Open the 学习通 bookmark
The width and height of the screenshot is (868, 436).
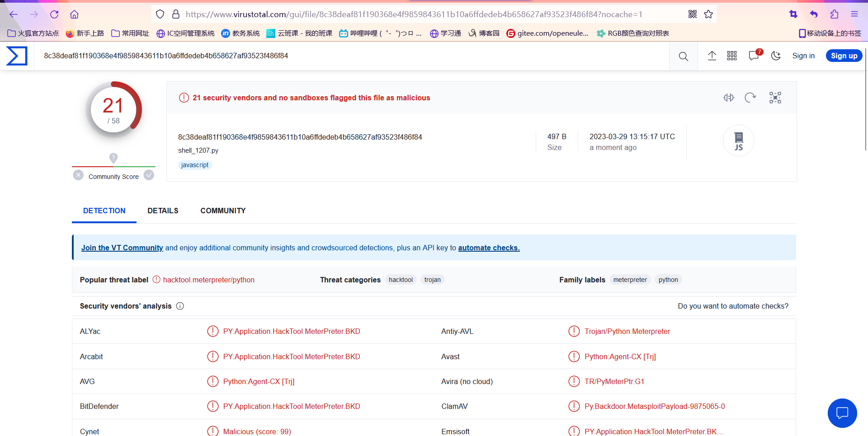coord(445,33)
